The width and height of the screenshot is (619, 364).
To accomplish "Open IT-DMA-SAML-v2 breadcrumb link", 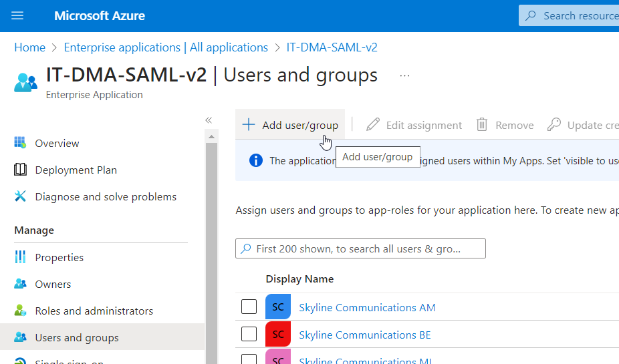I will click(x=332, y=47).
